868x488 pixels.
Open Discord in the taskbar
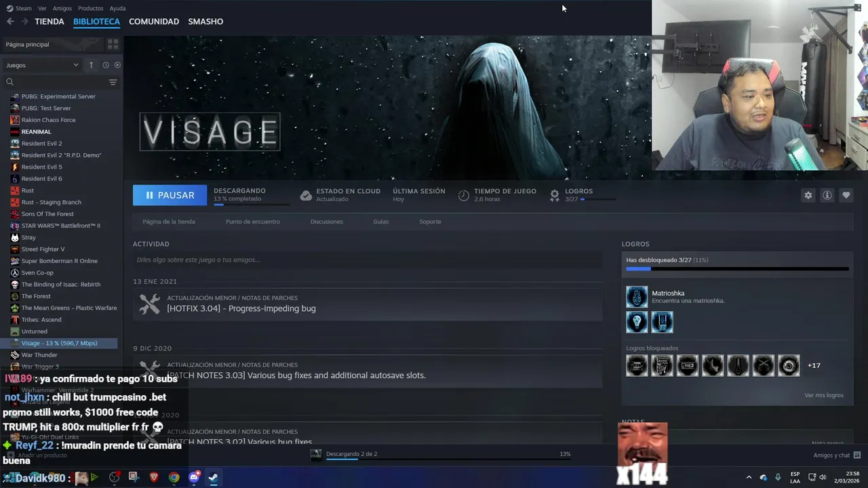[x=194, y=477]
